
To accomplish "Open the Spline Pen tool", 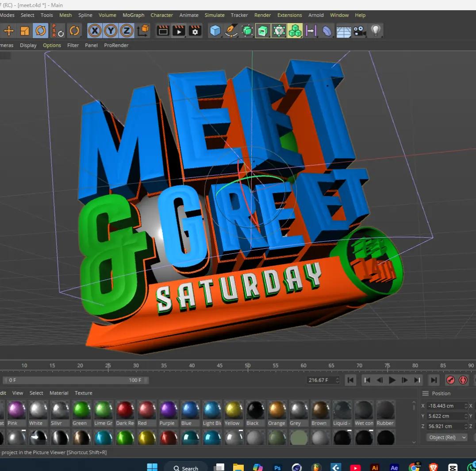I will [231, 31].
